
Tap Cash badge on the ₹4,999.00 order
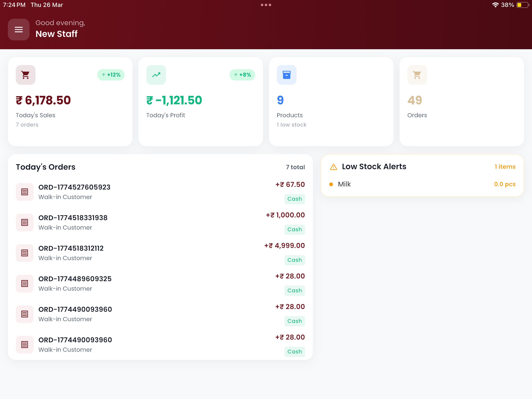[x=295, y=260]
